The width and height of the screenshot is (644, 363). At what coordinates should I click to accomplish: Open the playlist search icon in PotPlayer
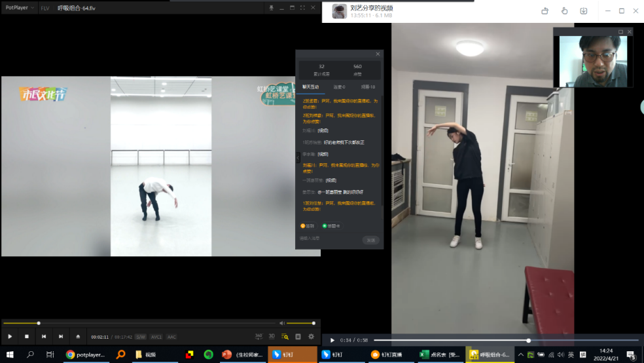(x=285, y=337)
